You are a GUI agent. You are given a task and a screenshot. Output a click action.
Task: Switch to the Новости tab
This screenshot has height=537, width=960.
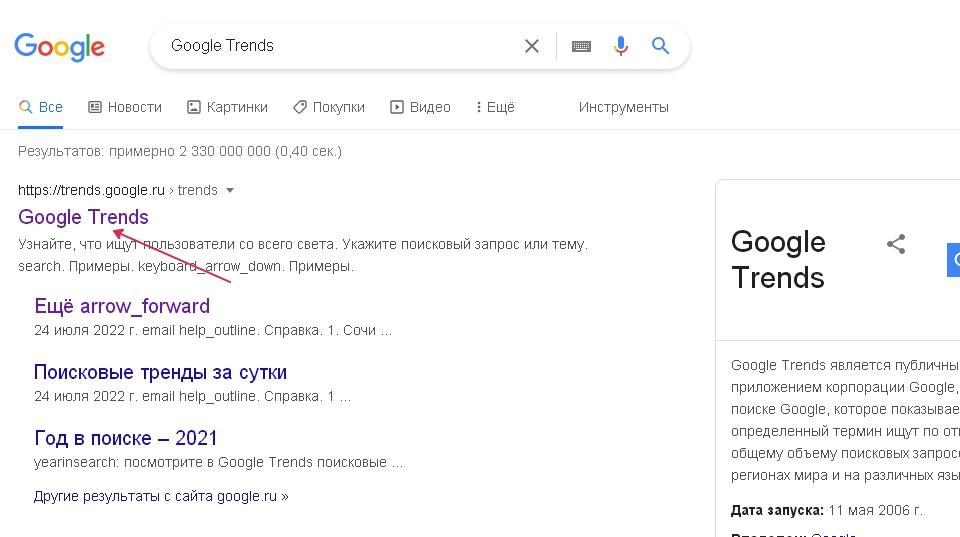tap(125, 107)
